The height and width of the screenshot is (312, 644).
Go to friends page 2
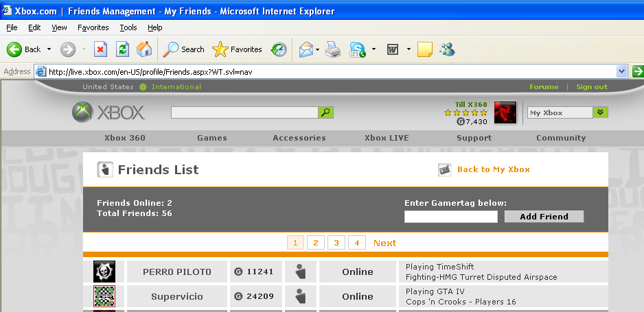316,243
